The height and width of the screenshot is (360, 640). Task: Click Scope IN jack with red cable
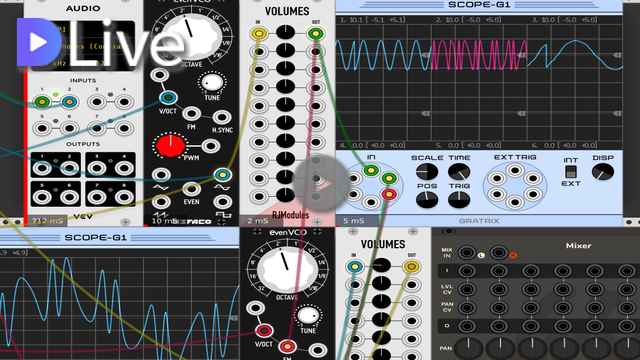click(389, 194)
